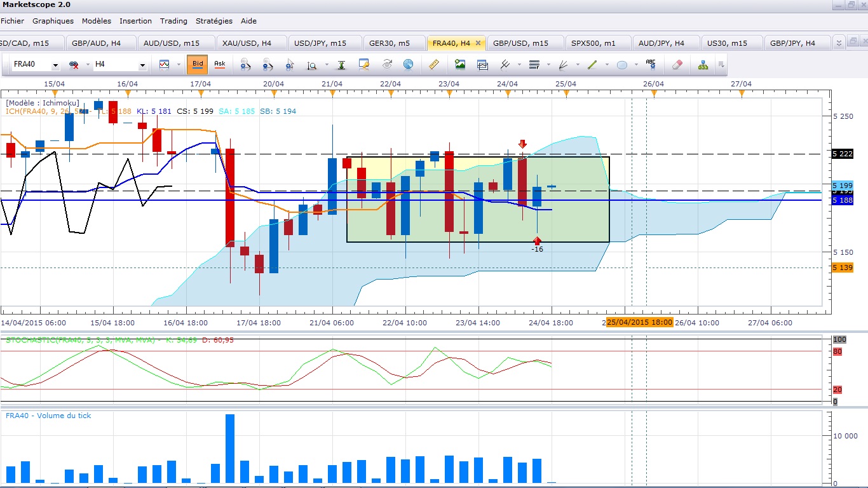
Task: Expand the link options dropdown arrow
Action: point(86,65)
